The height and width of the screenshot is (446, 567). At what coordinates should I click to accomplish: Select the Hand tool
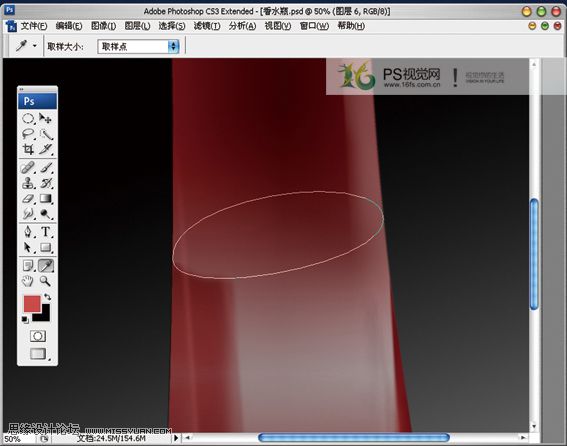click(x=28, y=281)
